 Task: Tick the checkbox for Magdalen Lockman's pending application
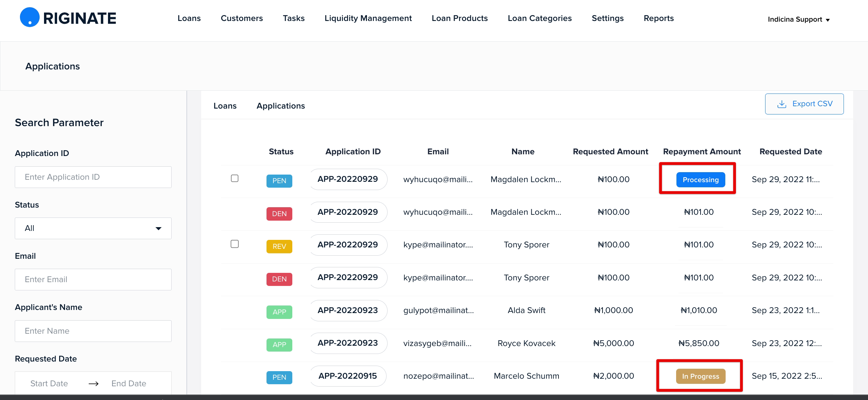pyautogui.click(x=235, y=178)
